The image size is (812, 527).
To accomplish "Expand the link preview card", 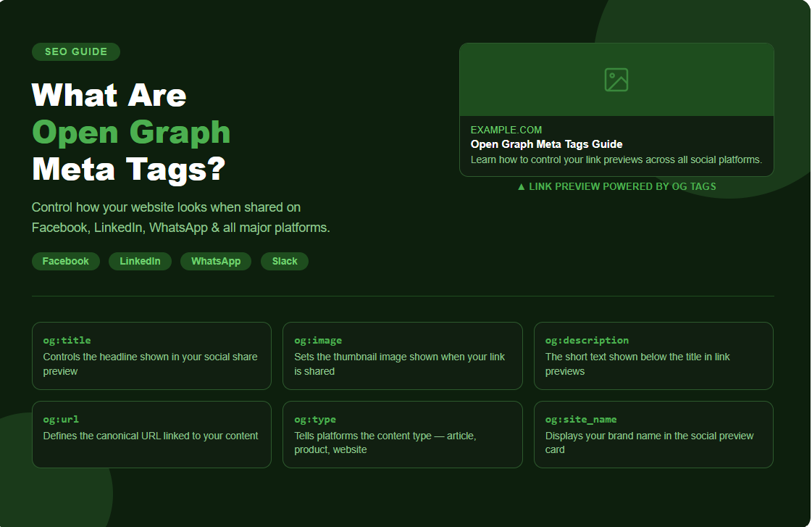I will 616,109.
